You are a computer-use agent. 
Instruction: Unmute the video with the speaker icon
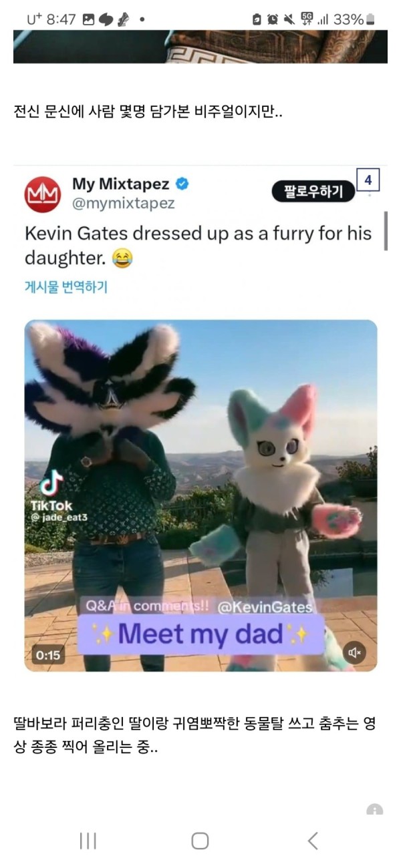[x=355, y=652]
